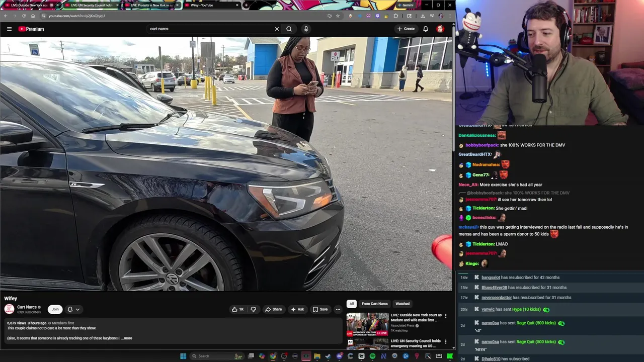
Task: Click 'mckayaj1' chat username
Action: point(468,227)
